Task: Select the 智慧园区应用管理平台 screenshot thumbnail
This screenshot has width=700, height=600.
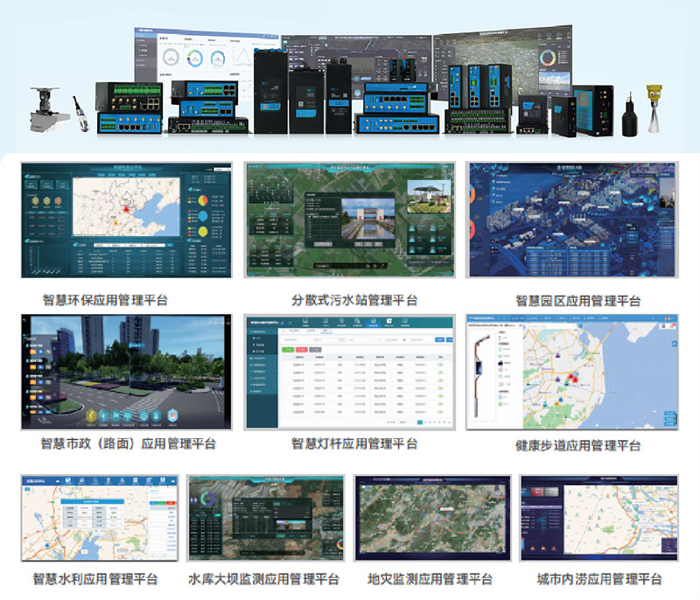Action: 571,222
